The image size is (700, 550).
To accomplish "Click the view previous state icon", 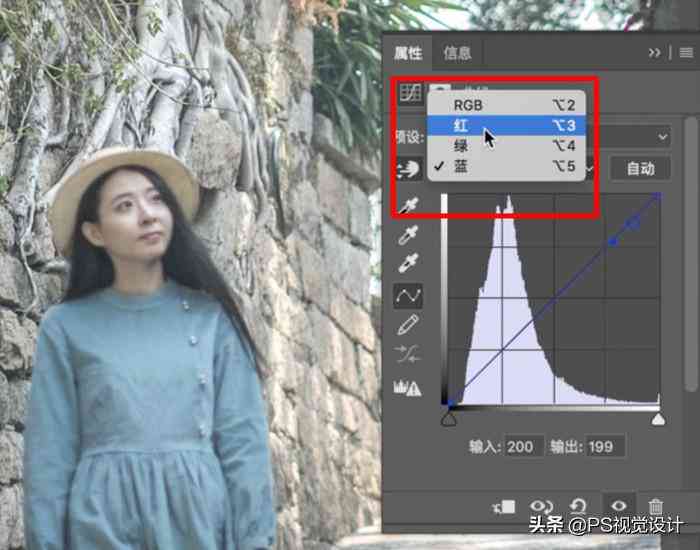I will pos(541,507).
